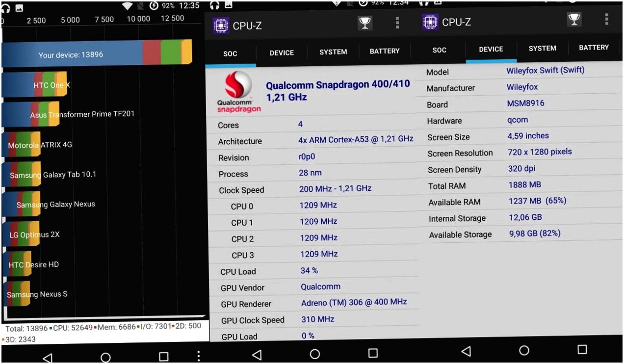This screenshot has height=364, width=624.
Task: Select DEVICE tab in right CPU-Z panel
Action: coord(491,49)
